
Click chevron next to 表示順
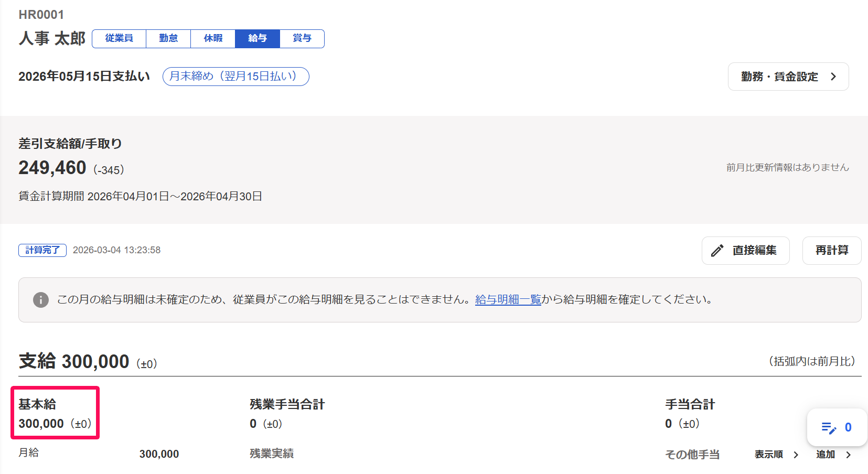pos(796,455)
